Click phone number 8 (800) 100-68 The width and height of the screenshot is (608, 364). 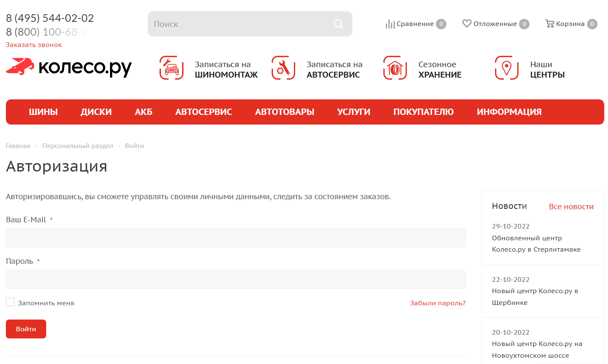coord(46,32)
